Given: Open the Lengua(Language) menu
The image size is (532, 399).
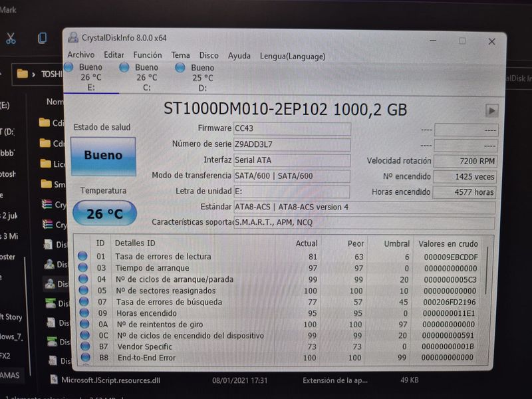Looking at the screenshot, I should [x=293, y=57].
